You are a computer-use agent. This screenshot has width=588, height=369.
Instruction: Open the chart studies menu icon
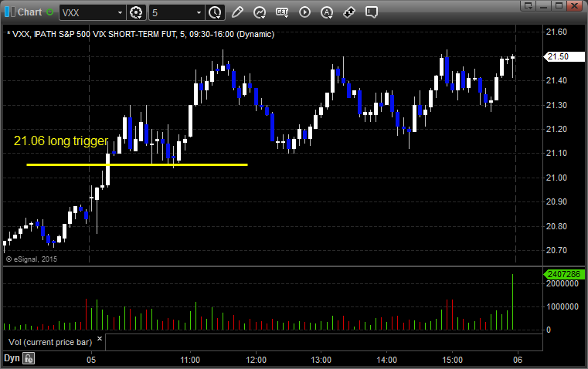[x=260, y=12]
